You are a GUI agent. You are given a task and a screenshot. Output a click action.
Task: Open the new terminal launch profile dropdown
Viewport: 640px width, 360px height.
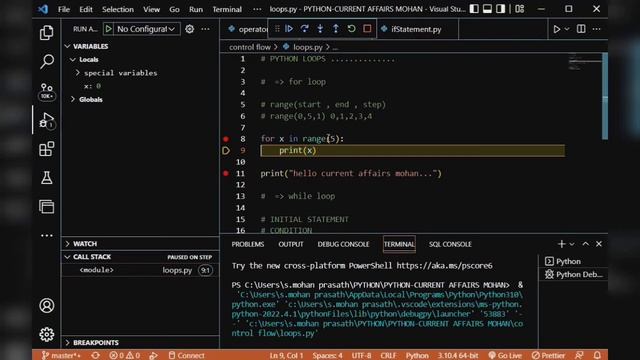click(x=572, y=244)
